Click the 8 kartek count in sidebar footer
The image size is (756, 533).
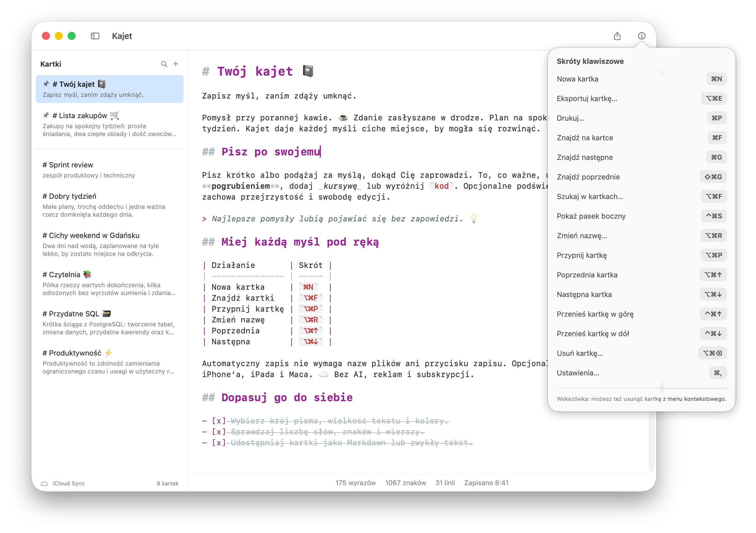167,483
